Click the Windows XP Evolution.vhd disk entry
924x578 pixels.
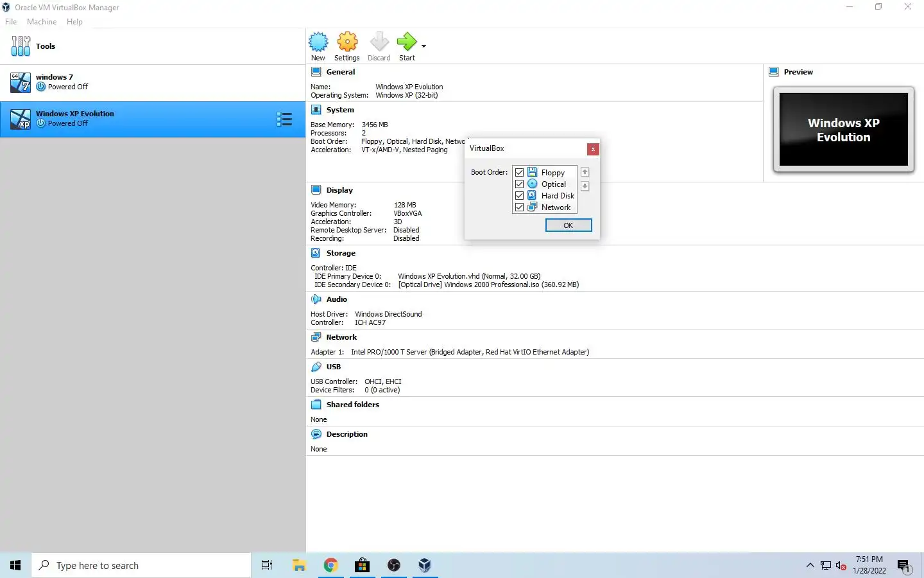(469, 276)
